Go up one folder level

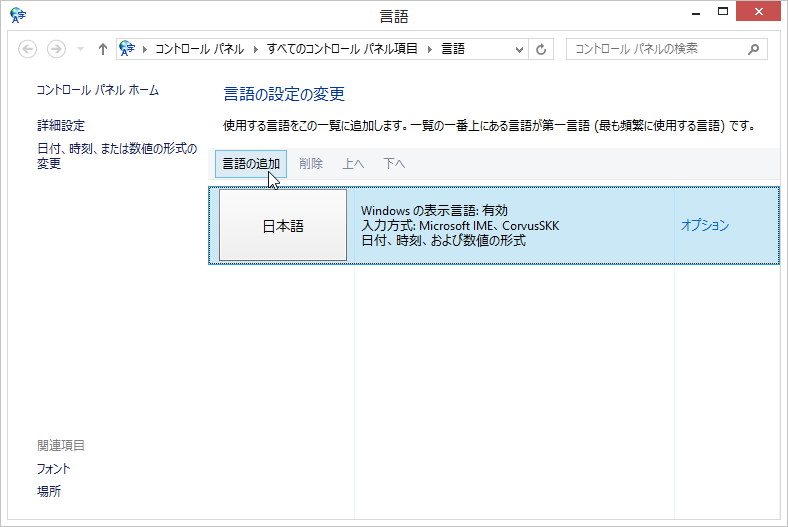click(x=103, y=49)
